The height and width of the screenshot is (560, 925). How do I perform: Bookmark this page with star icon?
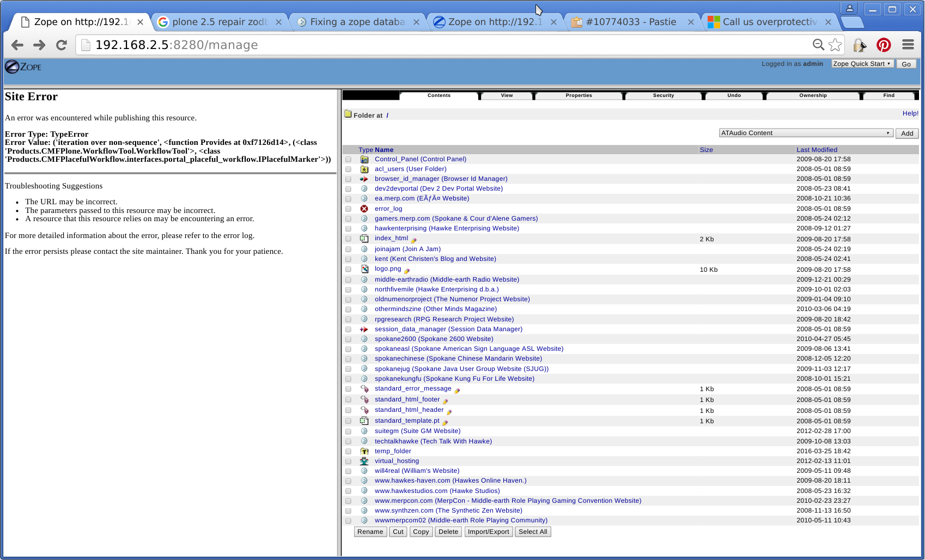point(835,45)
